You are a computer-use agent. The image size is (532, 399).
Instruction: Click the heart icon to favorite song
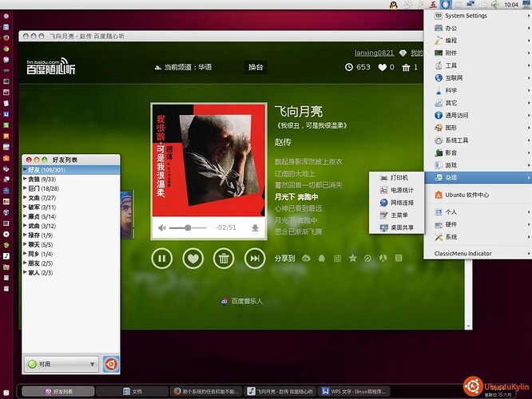pos(193,258)
